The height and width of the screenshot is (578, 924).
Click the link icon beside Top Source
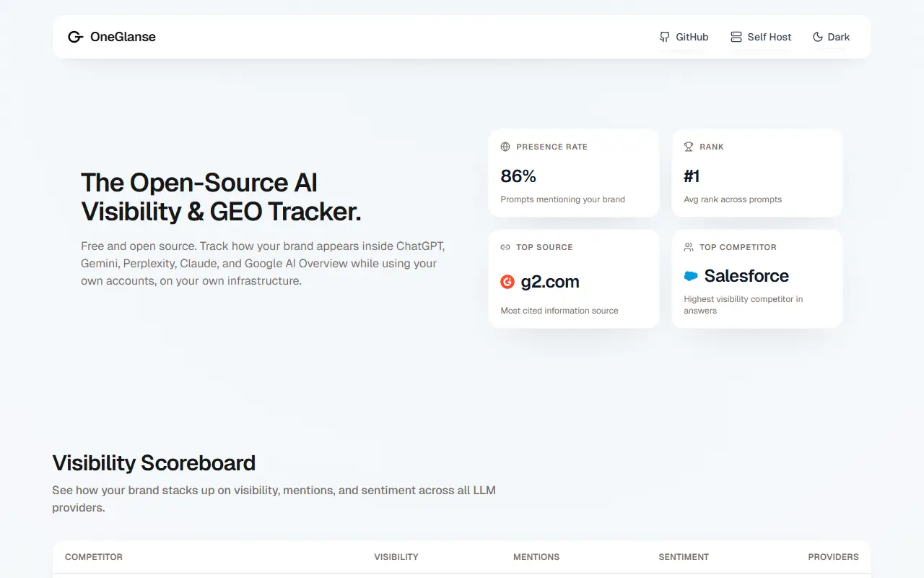[505, 247]
